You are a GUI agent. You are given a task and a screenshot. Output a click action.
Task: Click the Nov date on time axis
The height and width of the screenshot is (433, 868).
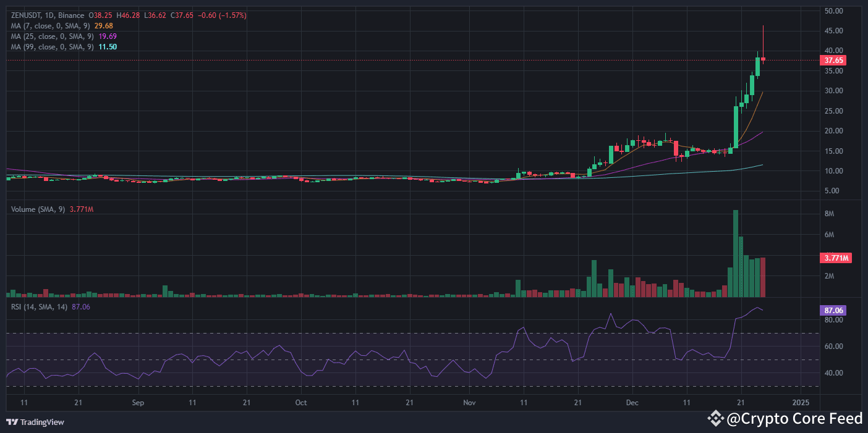469,401
